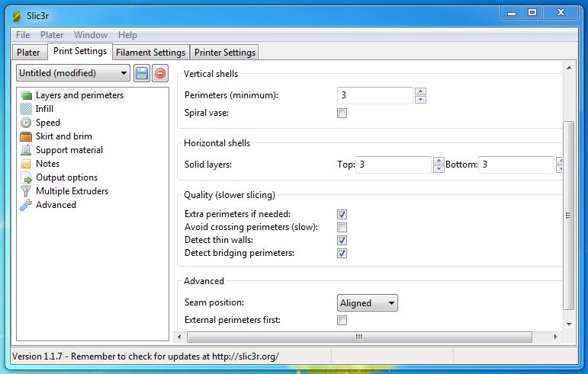The height and width of the screenshot is (374, 588).
Task: Uncheck Detect thin walls
Action: coord(342,240)
